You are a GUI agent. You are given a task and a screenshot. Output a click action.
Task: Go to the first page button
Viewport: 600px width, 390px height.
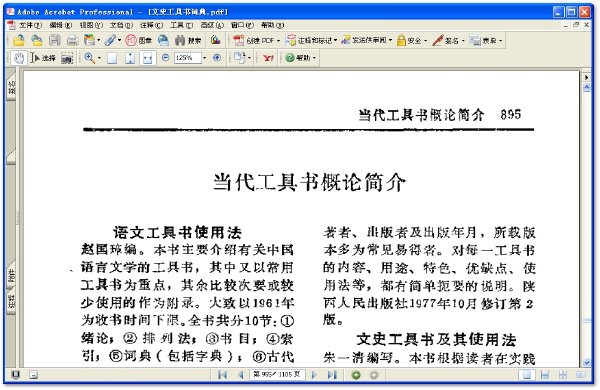222,375
